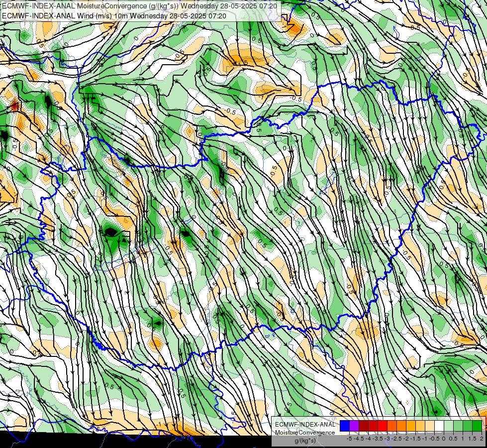This screenshot has height=448, width=487.
Task: Choose the white legend swatch left of 0
Action: coord(439,426)
